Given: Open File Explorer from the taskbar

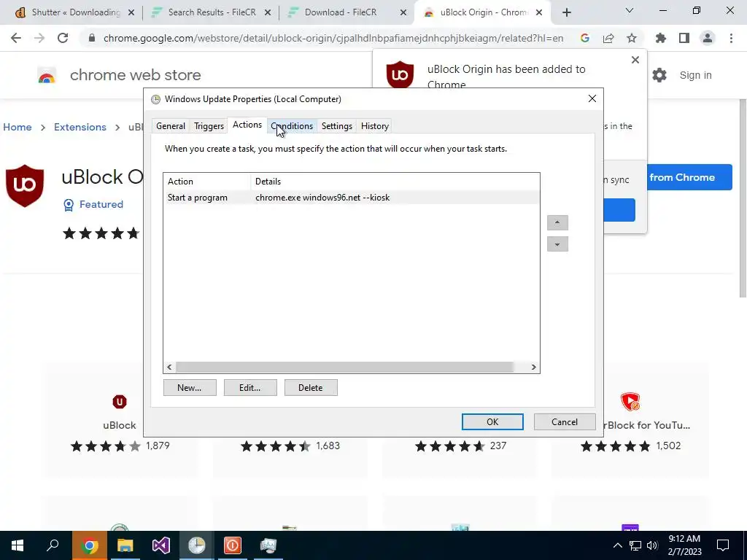Looking at the screenshot, I should [x=125, y=545].
